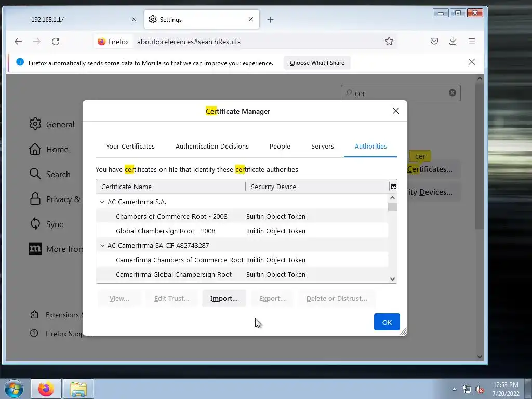Viewport: 532px width, 399px height.
Task: Select Chambers of Commerce Root - 2008
Action: click(242, 216)
